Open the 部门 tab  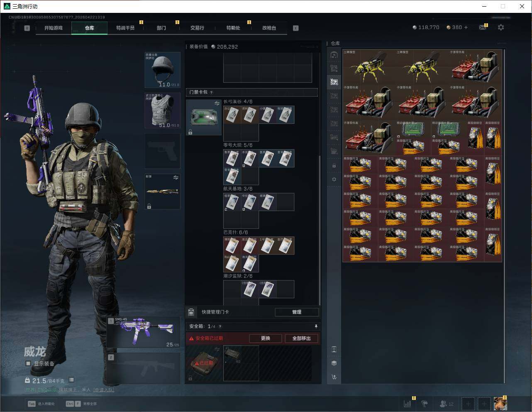[x=161, y=28]
